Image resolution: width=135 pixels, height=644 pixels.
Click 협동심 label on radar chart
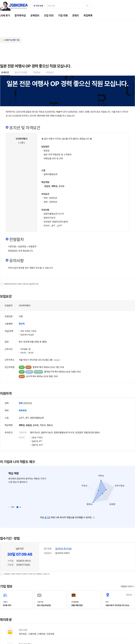89,504
